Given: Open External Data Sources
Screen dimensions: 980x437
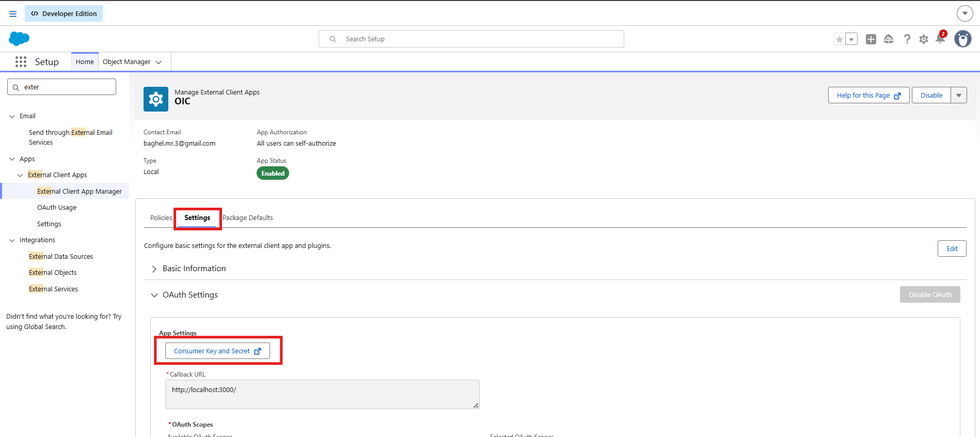Looking at the screenshot, I should [61, 257].
